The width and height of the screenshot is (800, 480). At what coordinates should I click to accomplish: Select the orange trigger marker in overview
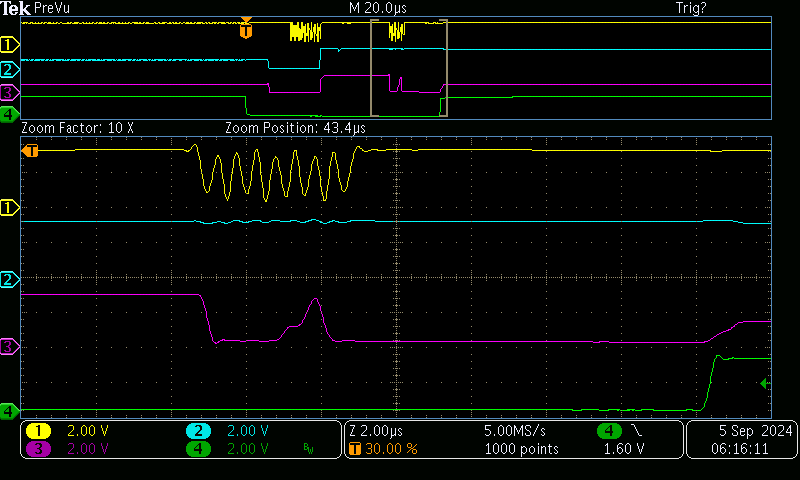pyautogui.click(x=246, y=29)
